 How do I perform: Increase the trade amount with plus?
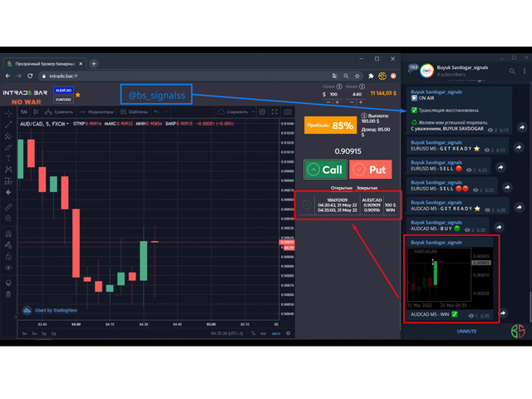pyautogui.click(x=337, y=102)
